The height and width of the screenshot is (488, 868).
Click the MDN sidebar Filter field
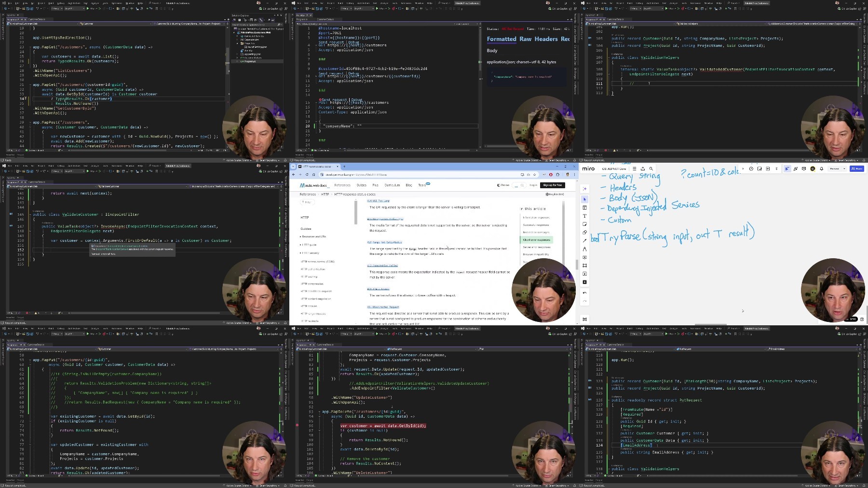coord(307,202)
